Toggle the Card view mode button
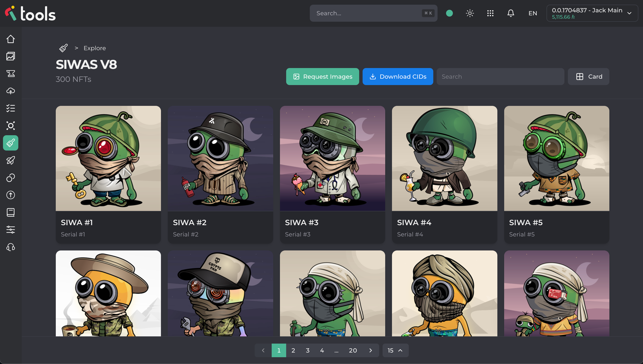643x364 pixels. 588,76
